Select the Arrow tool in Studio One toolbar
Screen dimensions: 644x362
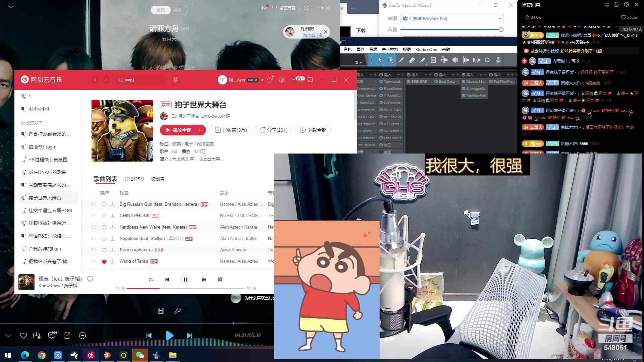point(380,60)
